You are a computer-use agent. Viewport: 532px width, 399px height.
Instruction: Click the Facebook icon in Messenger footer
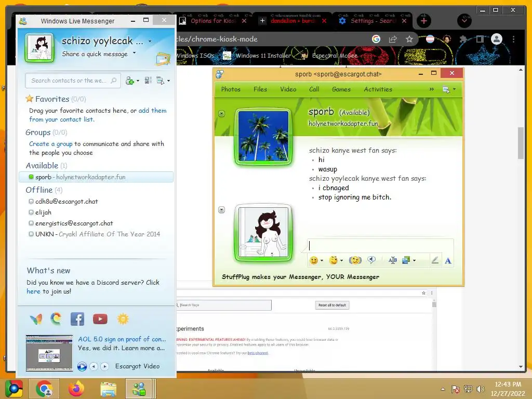[x=77, y=320]
